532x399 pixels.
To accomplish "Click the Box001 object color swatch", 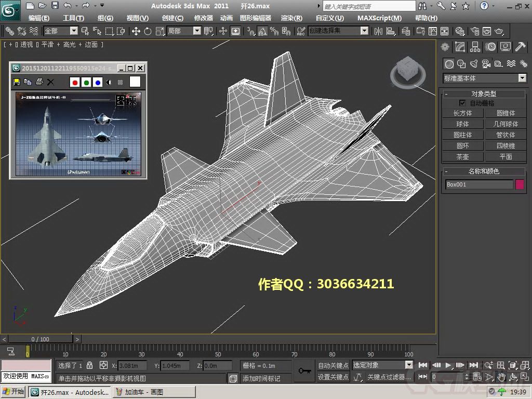I will point(520,184).
